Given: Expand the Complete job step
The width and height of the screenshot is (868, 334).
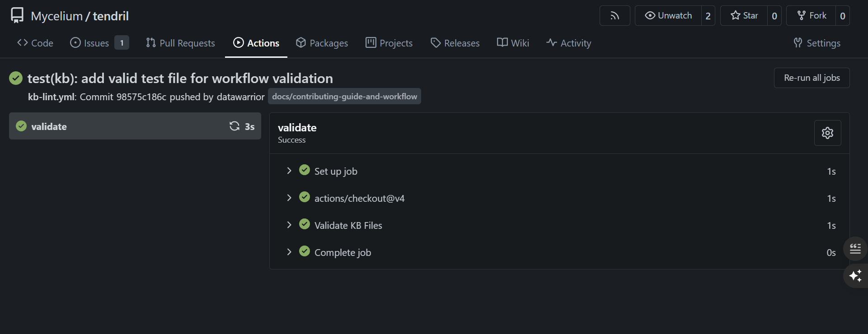Looking at the screenshot, I should click(x=289, y=252).
